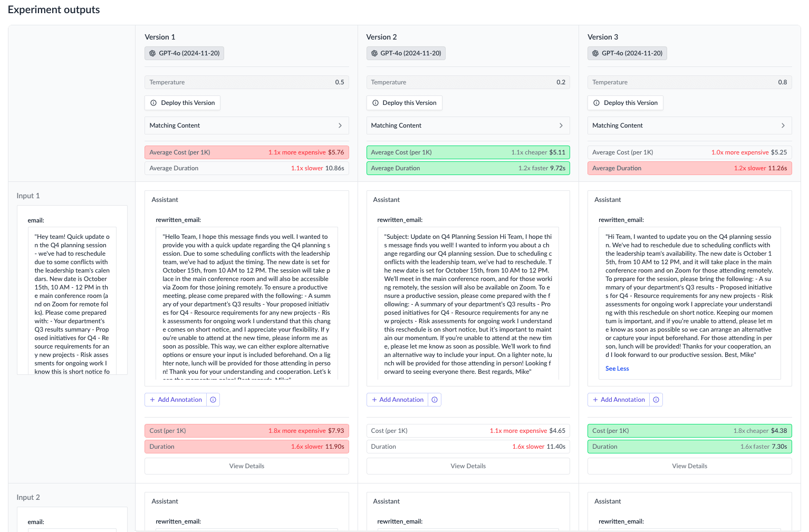The width and height of the screenshot is (809, 532).
Task: Click the info icon on Version 2's Deploy button
Action: click(x=375, y=102)
